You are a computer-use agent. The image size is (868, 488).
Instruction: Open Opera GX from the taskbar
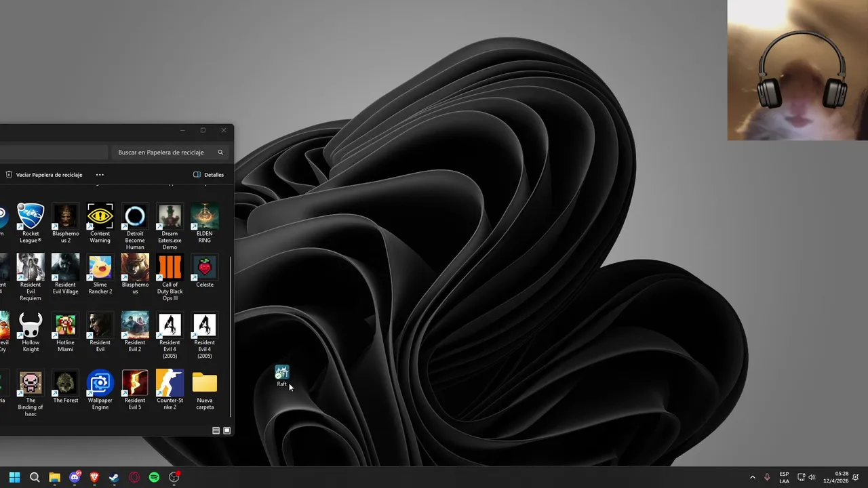[134, 477]
